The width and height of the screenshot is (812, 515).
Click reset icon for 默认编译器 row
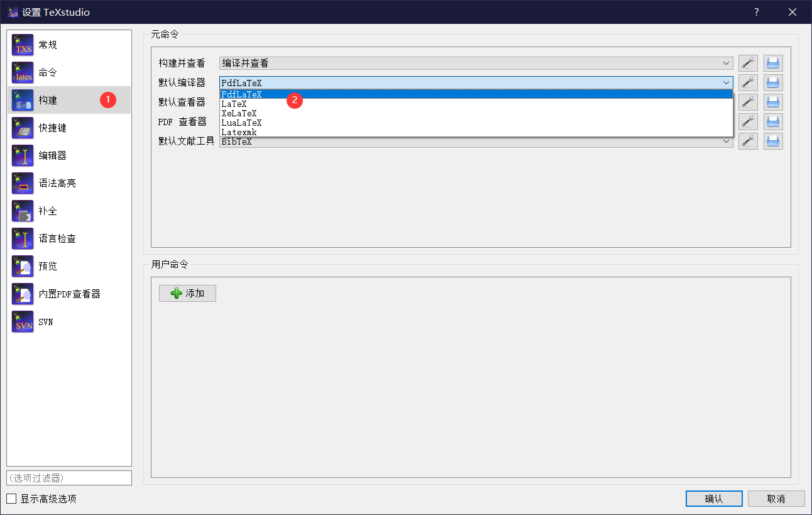pos(773,82)
